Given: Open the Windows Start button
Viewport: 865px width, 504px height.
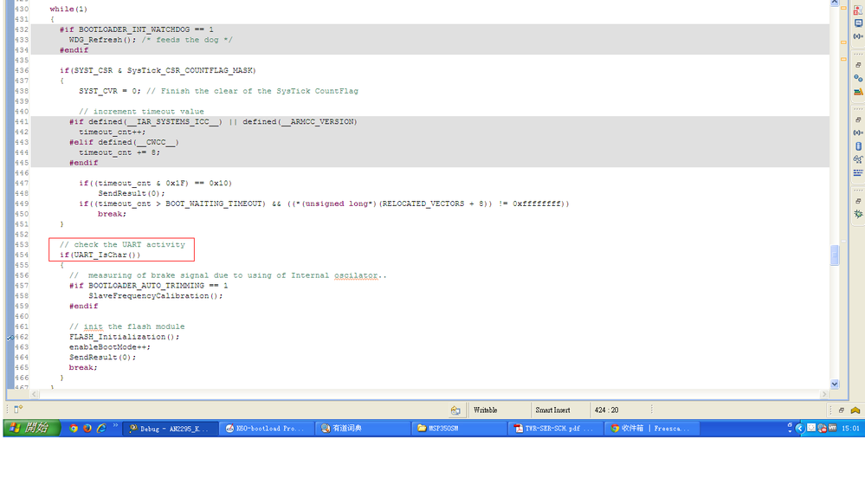Looking at the screenshot, I should coord(32,428).
